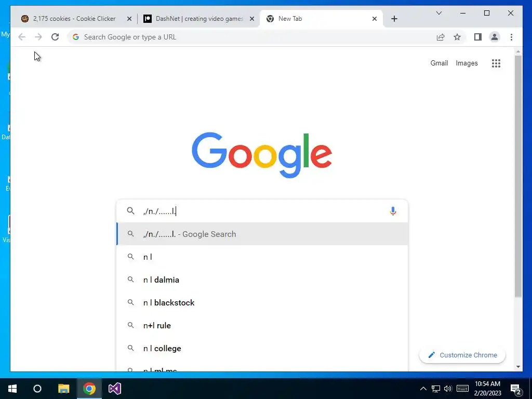Select the 'n+l rule' suggestion
The image size is (532, 399).
262,326
